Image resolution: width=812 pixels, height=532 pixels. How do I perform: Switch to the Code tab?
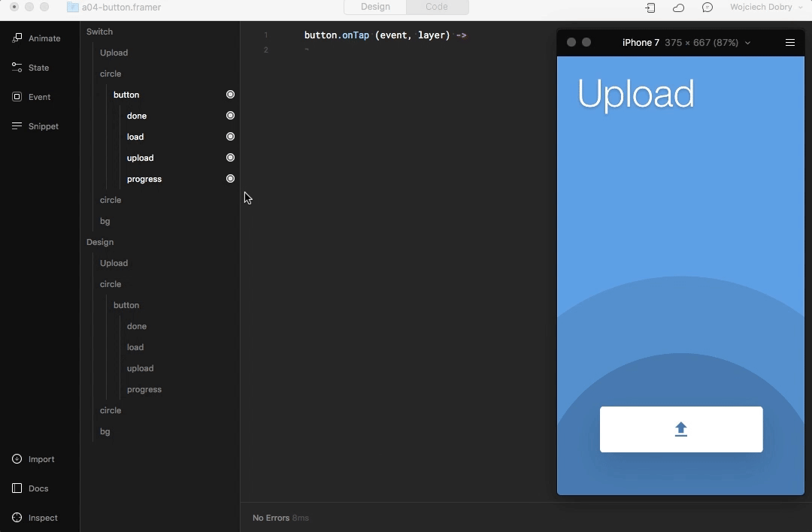[x=437, y=7]
